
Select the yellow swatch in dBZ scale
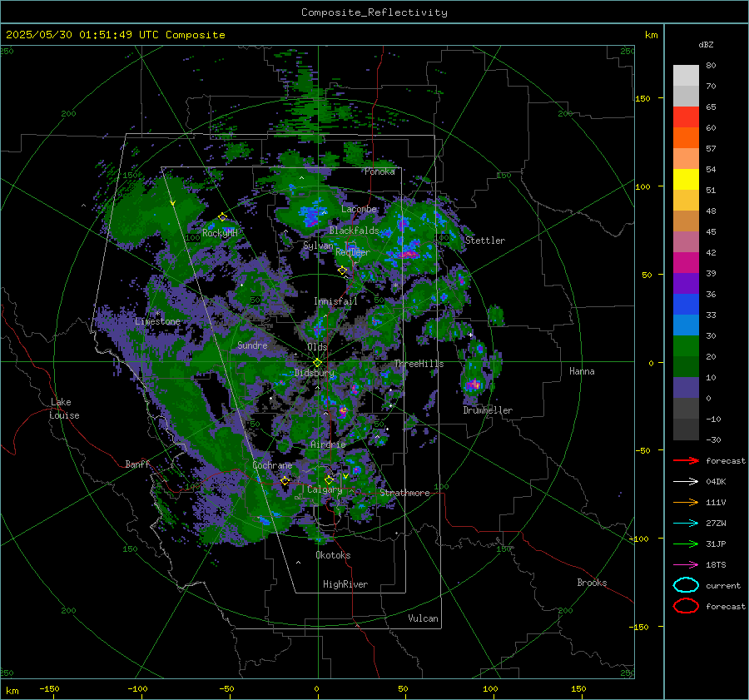pyautogui.click(x=686, y=180)
